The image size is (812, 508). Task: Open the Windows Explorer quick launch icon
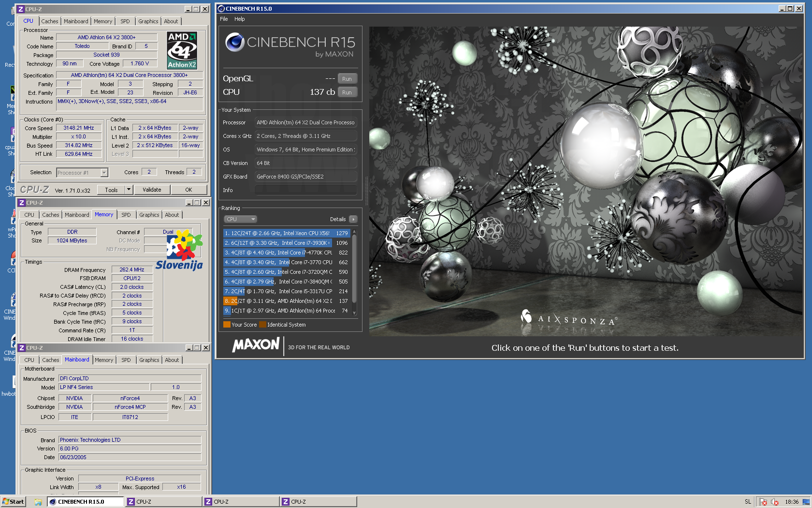[x=38, y=502]
